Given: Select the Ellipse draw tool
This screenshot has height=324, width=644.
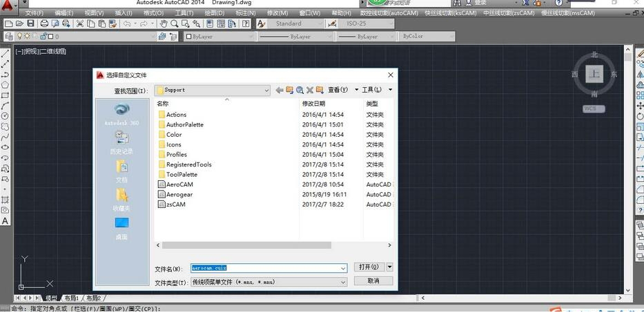Looking at the screenshot, I should coord(5,148).
